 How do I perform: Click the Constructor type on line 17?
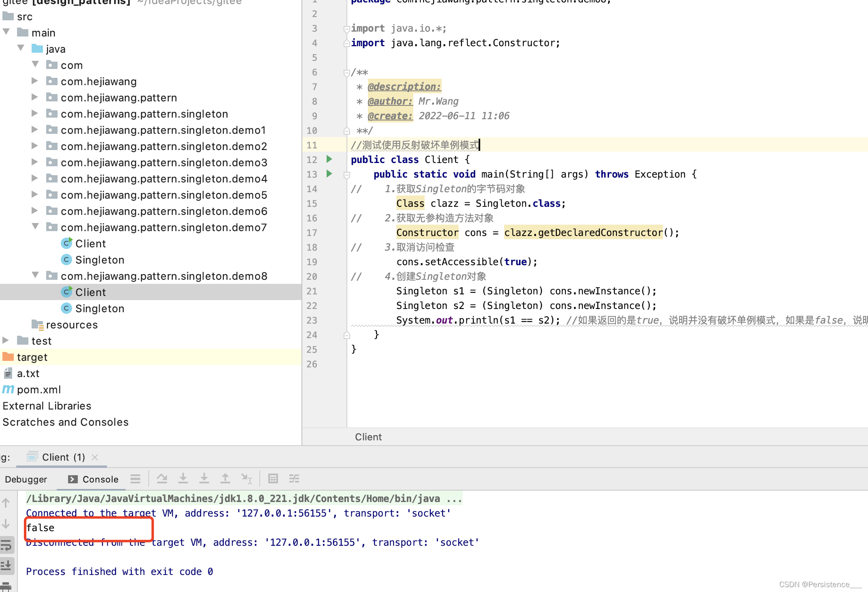pos(427,232)
